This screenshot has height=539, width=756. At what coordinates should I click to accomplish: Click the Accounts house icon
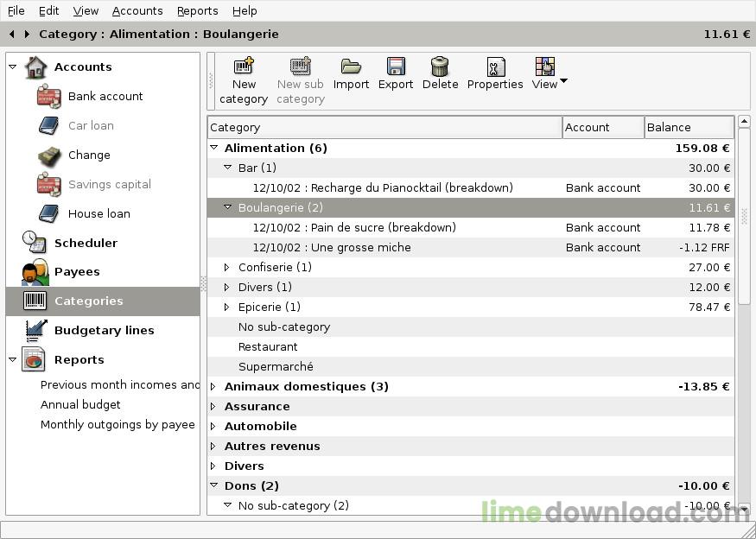tap(36, 67)
